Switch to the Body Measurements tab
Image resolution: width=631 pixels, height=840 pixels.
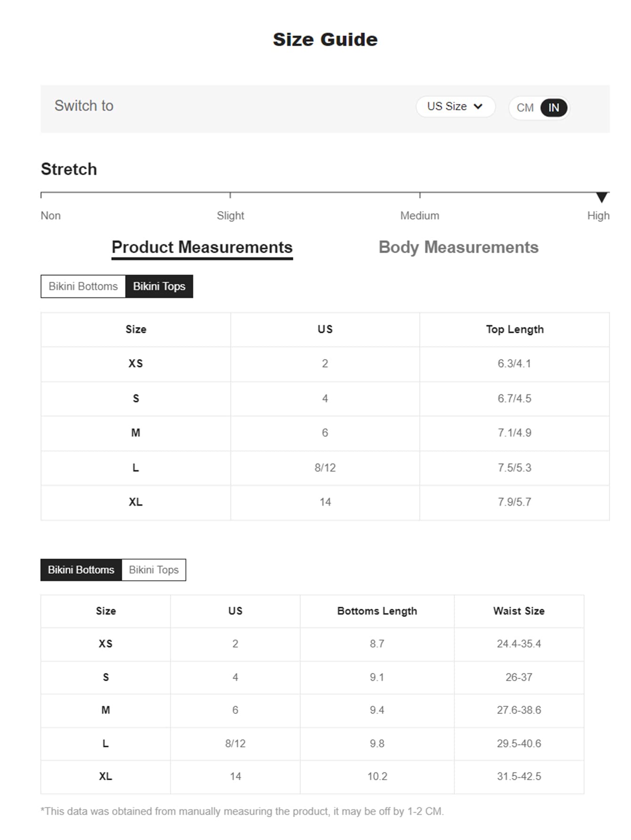458,248
